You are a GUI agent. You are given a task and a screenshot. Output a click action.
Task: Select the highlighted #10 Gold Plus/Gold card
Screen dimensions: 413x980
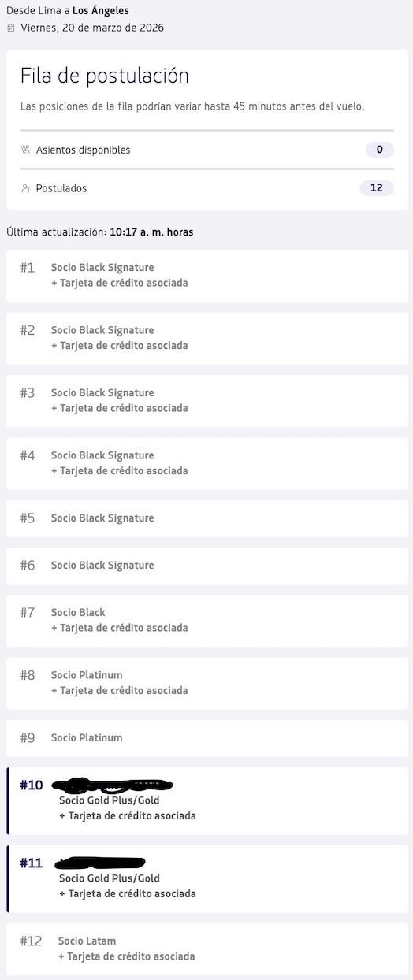tap(207, 800)
